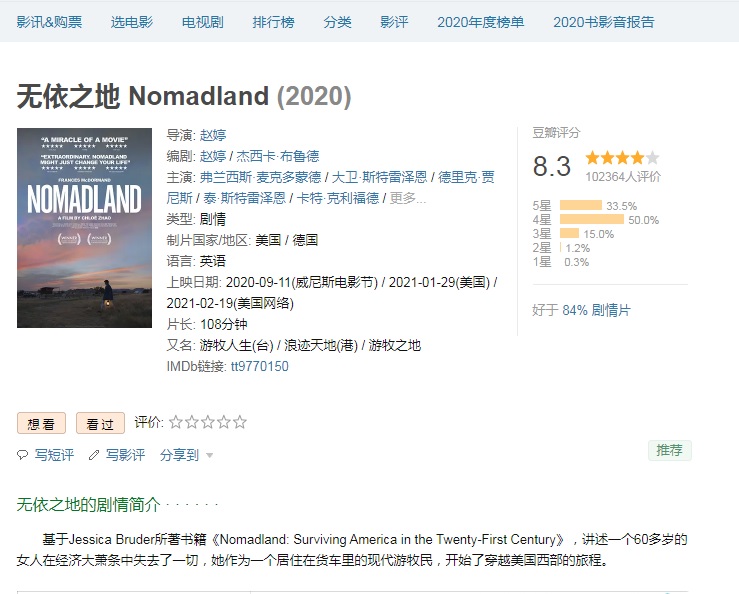The width and height of the screenshot is (739, 594).
Task: Mark the movie as 想看
Action: (41, 424)
